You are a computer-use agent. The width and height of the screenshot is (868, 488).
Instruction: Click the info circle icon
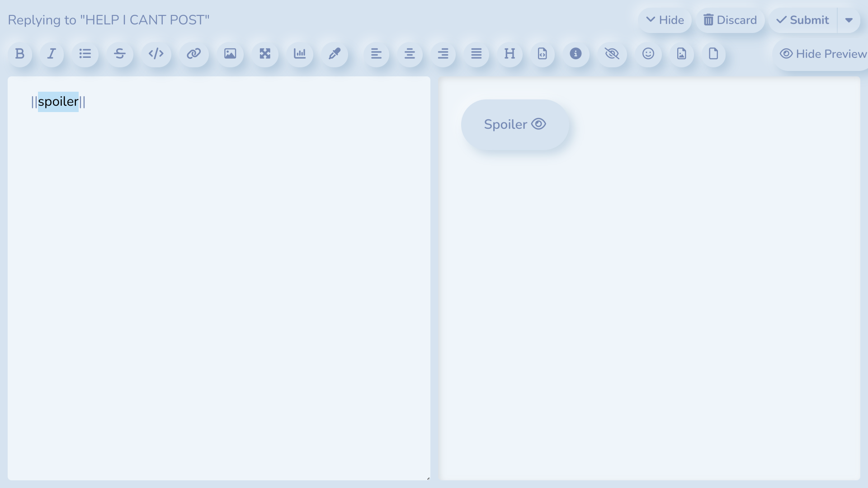pyautogui.click(x=576, y=54)
